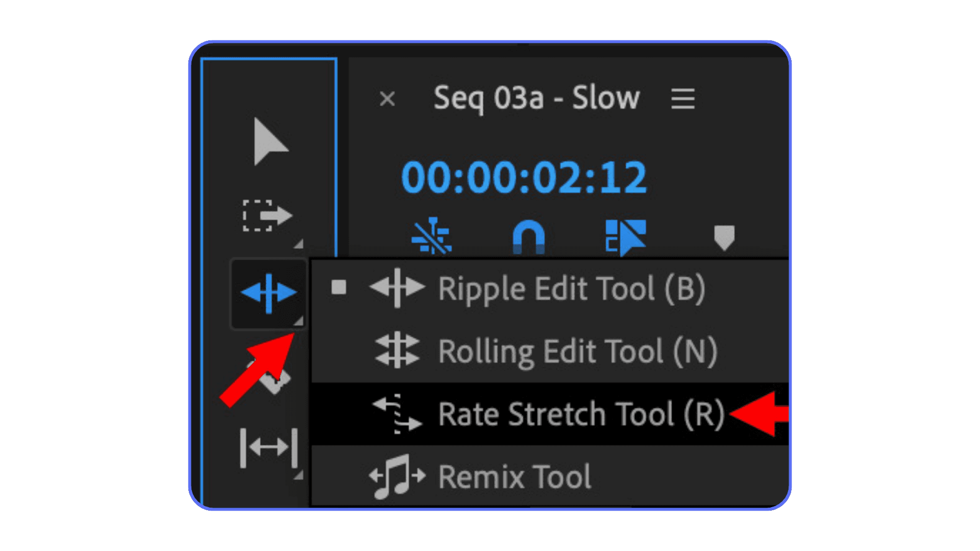
Task: Toggle the active tool indicator square
Action: (x=340, y=288)
